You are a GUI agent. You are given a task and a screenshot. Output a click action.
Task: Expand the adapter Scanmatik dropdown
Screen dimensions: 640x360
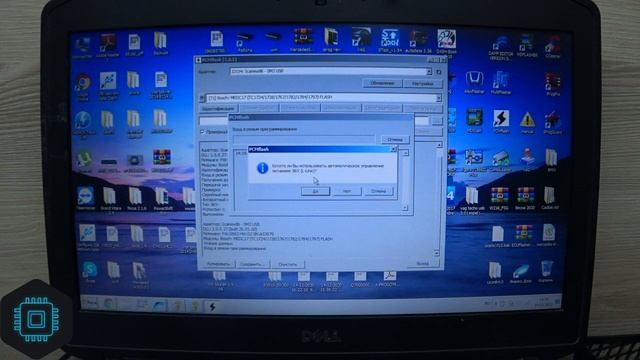(429, 72)
